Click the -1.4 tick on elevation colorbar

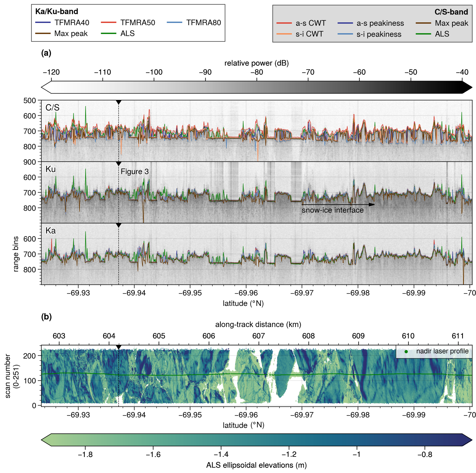[x=221, y=455]
